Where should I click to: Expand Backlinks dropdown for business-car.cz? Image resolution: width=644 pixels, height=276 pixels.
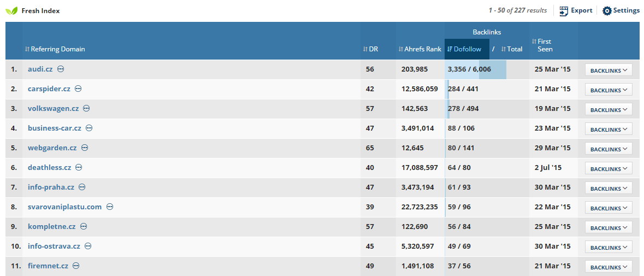point(608,130)
